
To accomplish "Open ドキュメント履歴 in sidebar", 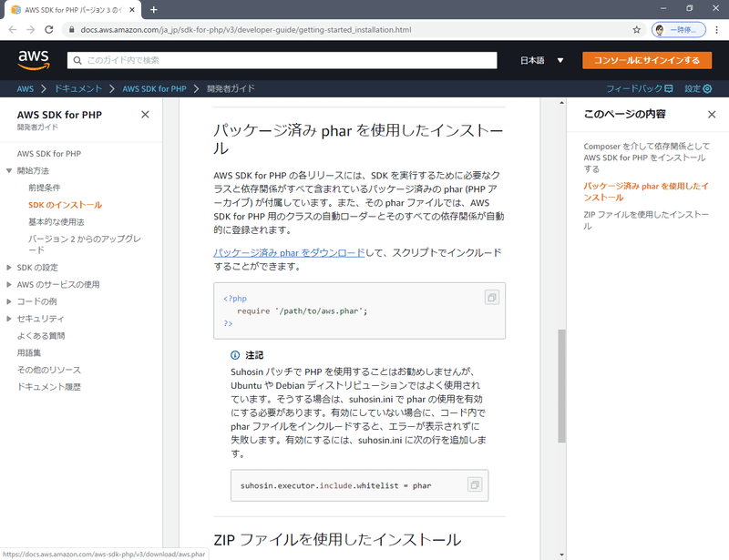I will click(49, 387).
